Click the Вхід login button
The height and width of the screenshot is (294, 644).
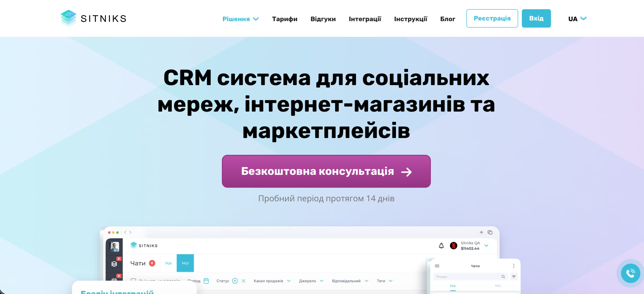pyautogui.click(x=536, y=18)
